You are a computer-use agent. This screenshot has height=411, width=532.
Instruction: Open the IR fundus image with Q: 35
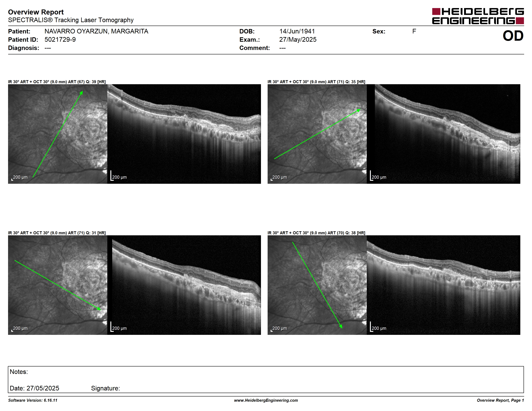(317, 134)
